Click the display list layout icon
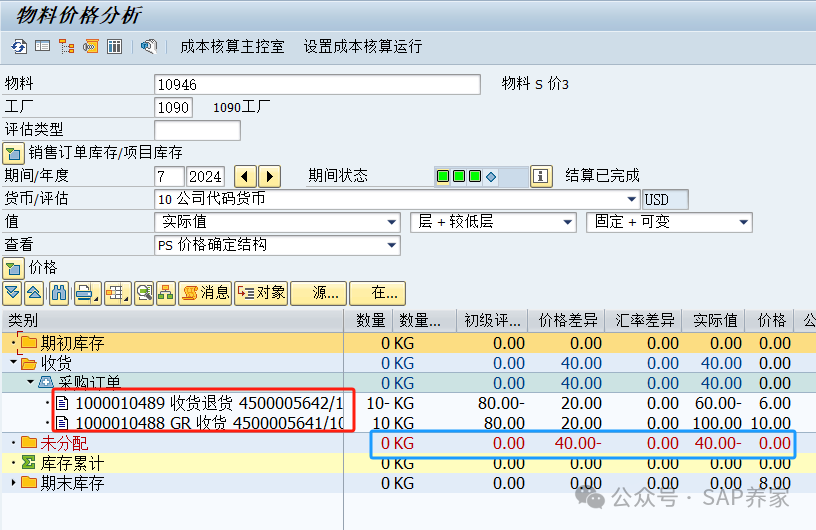This screenshot has width=816, height=530. tap(43, 46)
